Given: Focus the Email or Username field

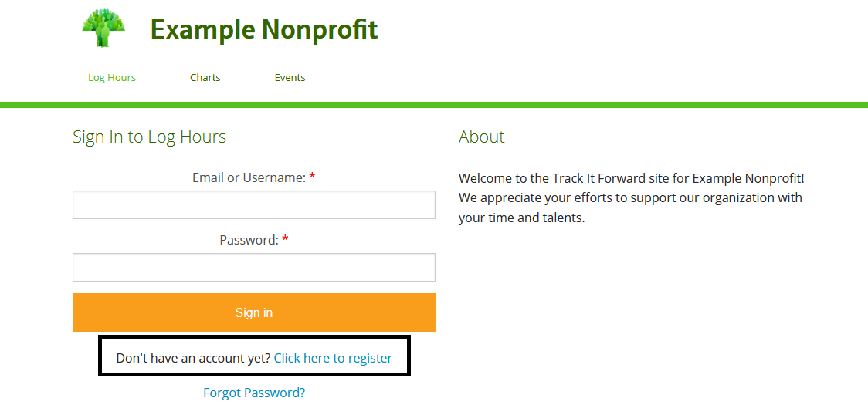Looking at the screenshot, I should 253,205.
